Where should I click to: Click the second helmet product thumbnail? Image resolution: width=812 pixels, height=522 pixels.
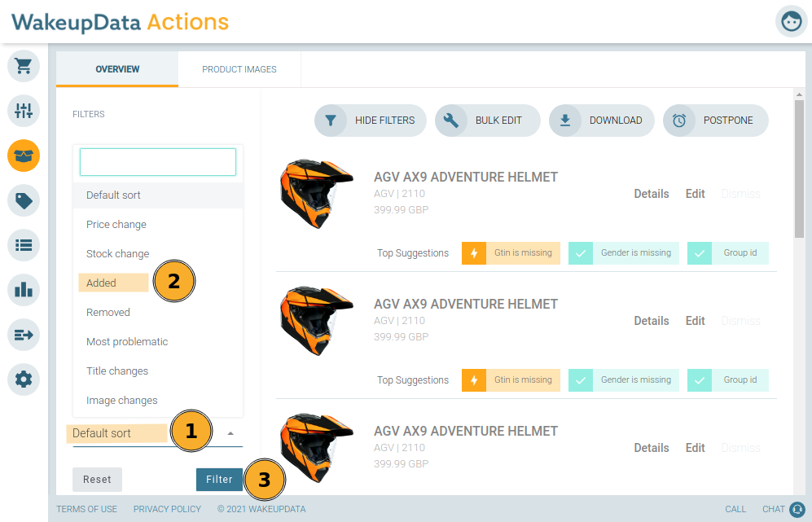tap(316, 321)
